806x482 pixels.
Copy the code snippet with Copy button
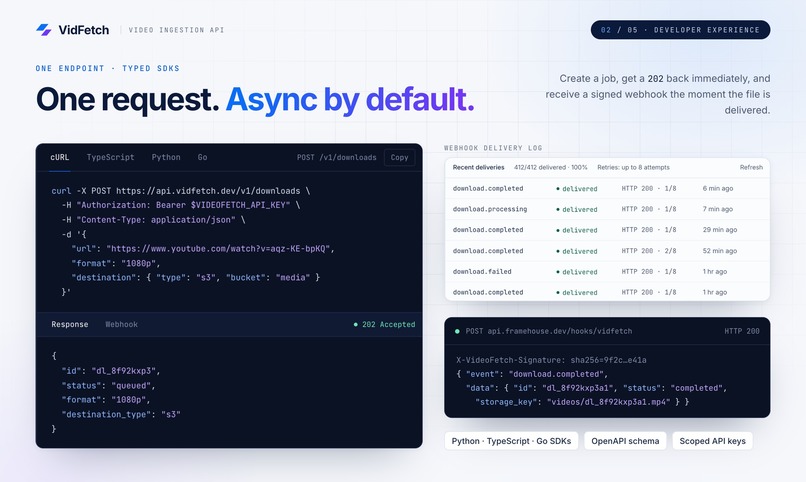coord(399,157)
